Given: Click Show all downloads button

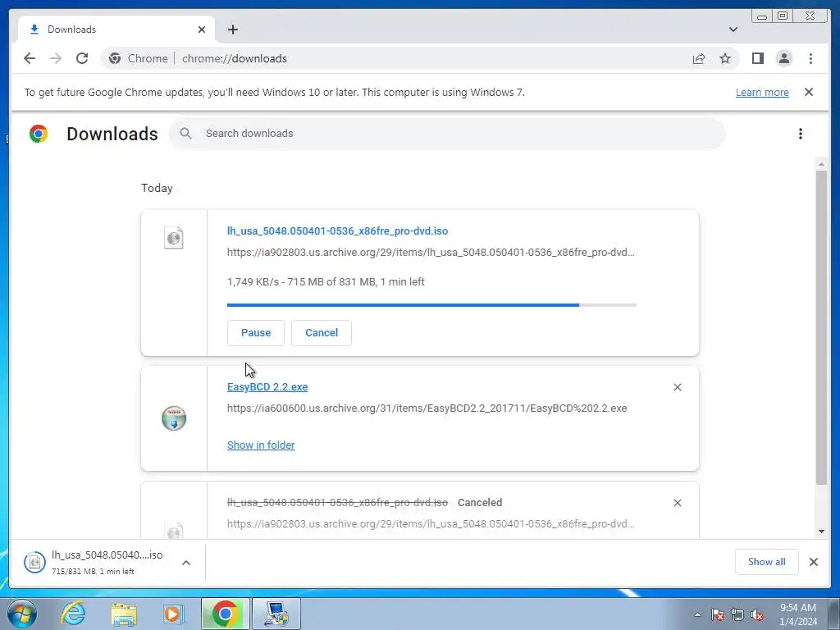Looking at the screenshot, I should [767, 562].
